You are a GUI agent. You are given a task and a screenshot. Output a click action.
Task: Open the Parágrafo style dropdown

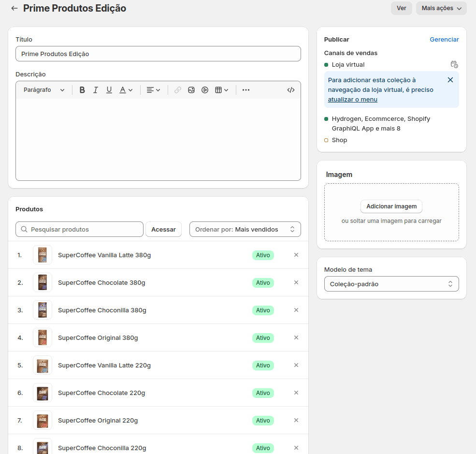[44, 90]
